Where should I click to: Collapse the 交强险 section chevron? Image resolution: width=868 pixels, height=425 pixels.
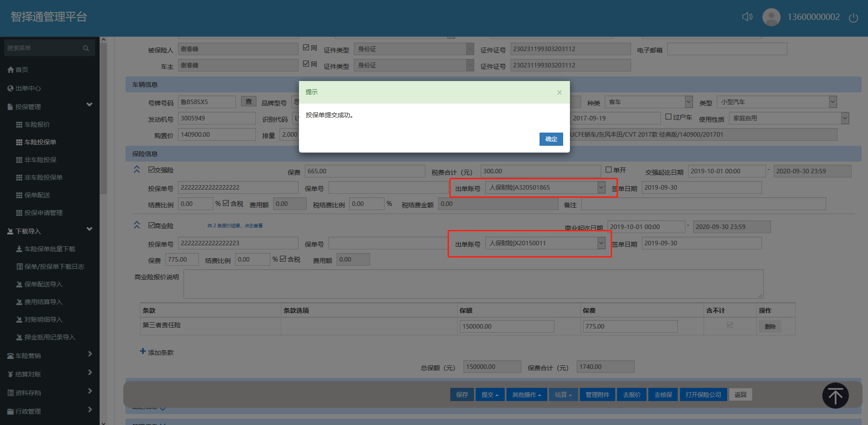[137, 169]
